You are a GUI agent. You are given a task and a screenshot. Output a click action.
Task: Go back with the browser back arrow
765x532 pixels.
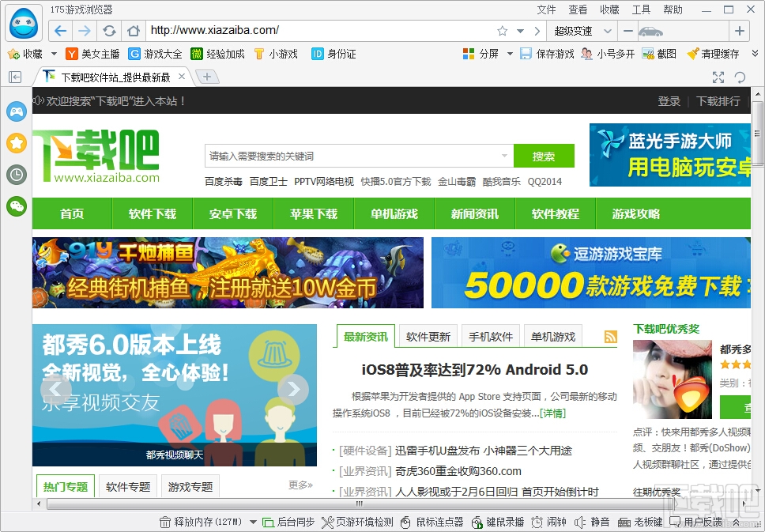pos(61,31)
